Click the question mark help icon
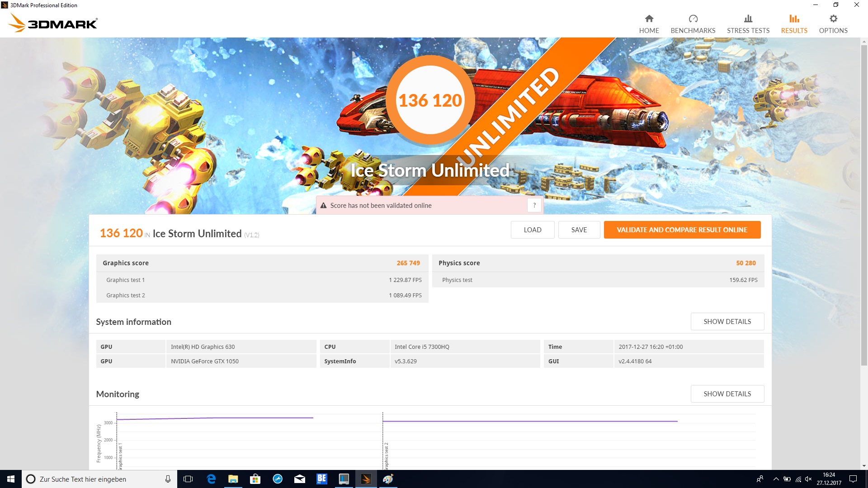 tap(534, 205)
